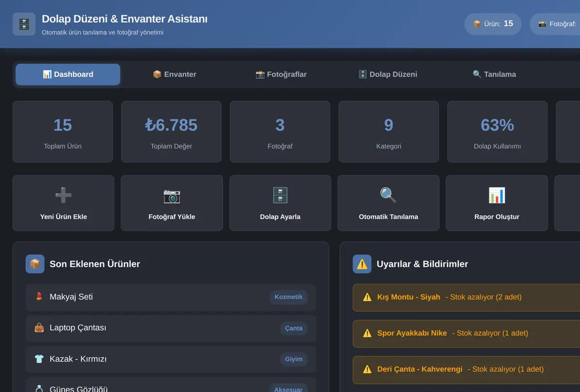The height and width of the screenshot is (392, 580).
Task: Click the Fotoğraf stat card showing 3
Action: pos(280,131)
